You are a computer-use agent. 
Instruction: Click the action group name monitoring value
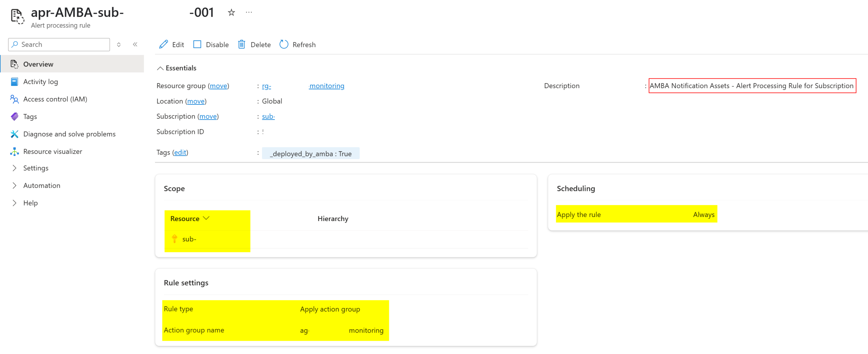342,330
